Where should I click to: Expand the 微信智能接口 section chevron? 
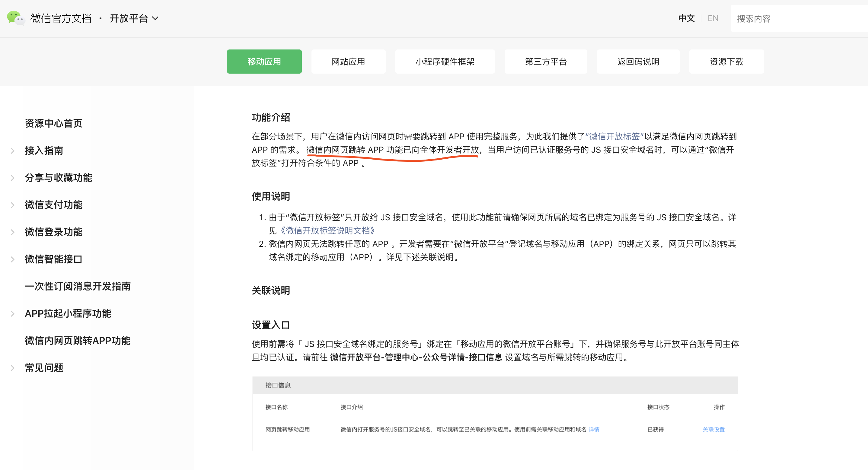[12, 259]
